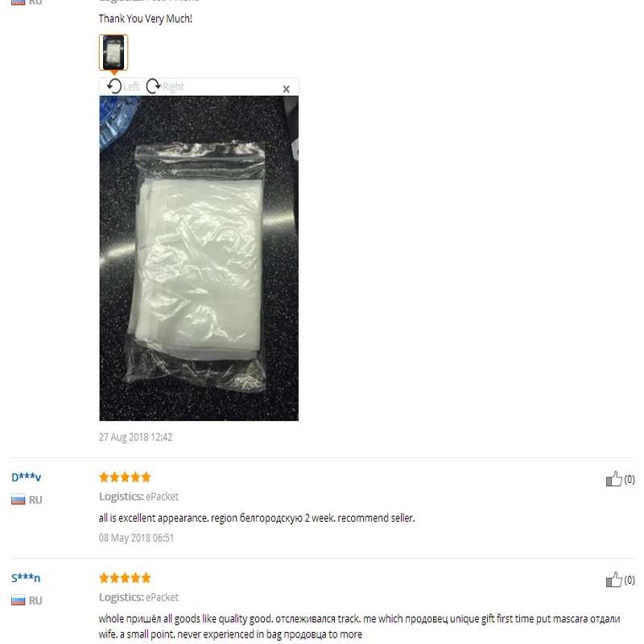This screenshot has height=644, width=644.
Task: Like the review by D***v
Action: [x=613, y=479]
